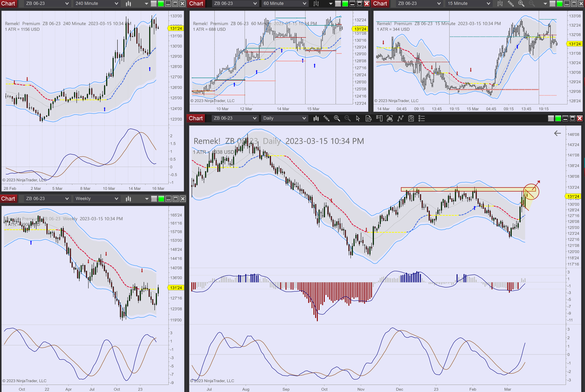Select the drawing tools pencil on Daily chart
The width and height of the screenshot is (585, 392).
(326, 118)
